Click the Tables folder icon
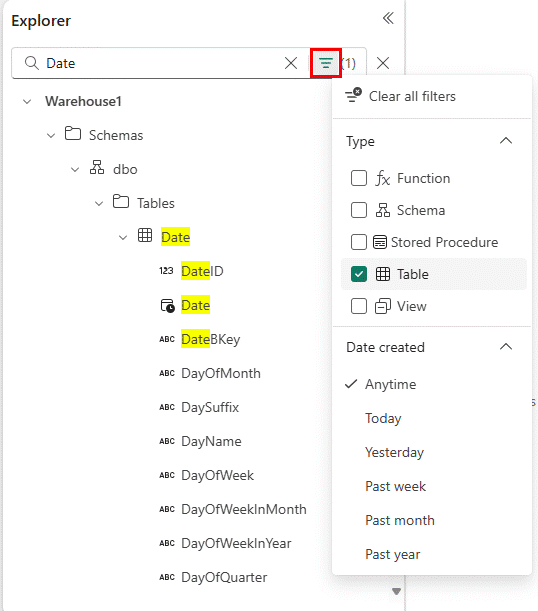 click(x=121, y=201)
